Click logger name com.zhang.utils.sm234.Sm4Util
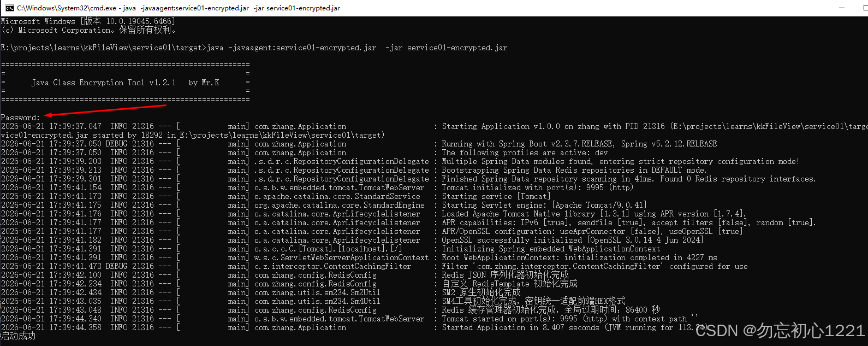This screenshot has height=346, width=868. coord(317,301)
